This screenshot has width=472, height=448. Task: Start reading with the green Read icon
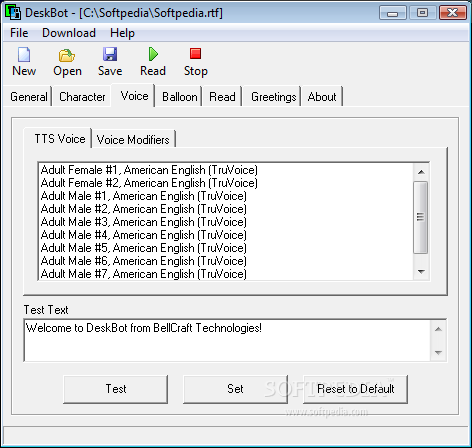(153, 54)
